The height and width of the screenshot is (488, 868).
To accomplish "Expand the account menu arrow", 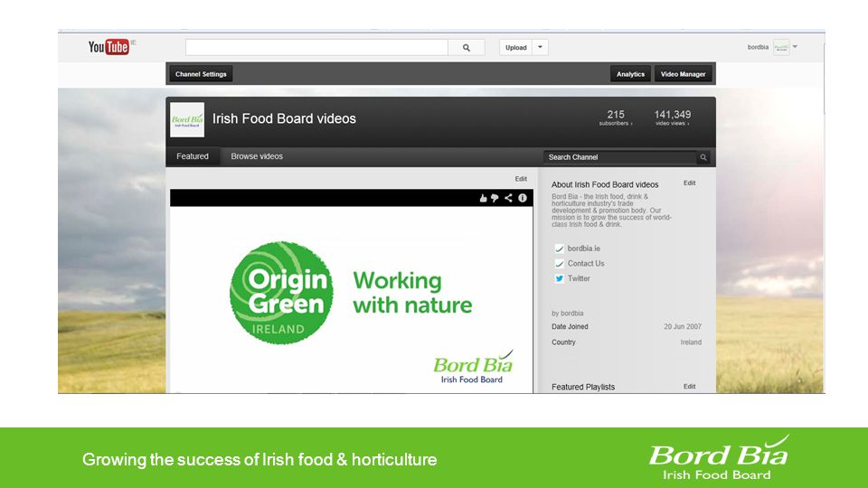I will click(795, 47).
